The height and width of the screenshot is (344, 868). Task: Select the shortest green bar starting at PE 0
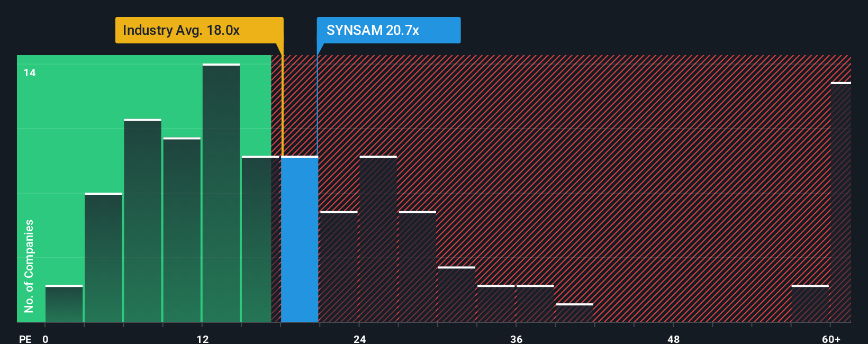pyautogui.click(x=64, y=304)
